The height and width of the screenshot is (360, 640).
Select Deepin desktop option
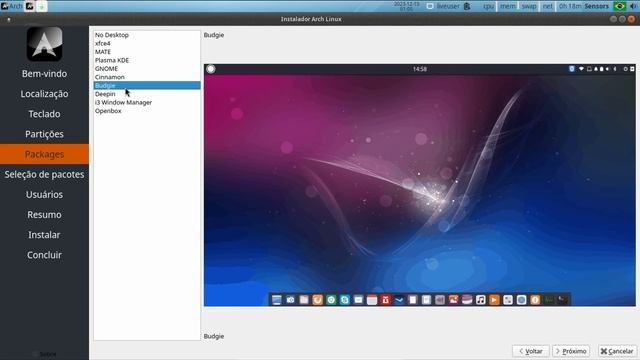[x=147, y=94]
